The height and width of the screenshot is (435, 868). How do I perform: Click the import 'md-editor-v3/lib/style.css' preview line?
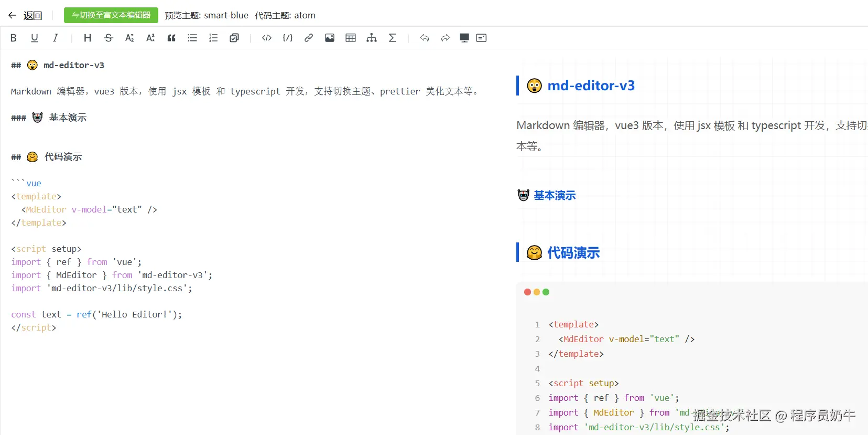[639, 427]
